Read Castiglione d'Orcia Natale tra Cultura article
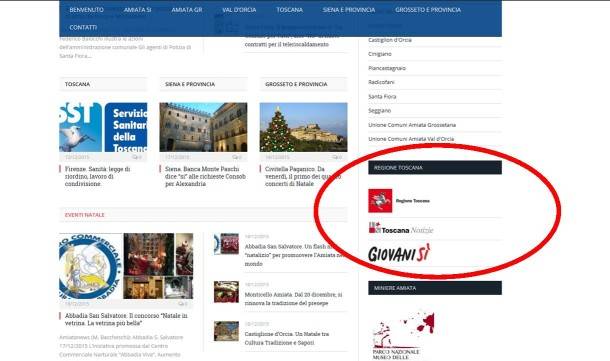 287,338
